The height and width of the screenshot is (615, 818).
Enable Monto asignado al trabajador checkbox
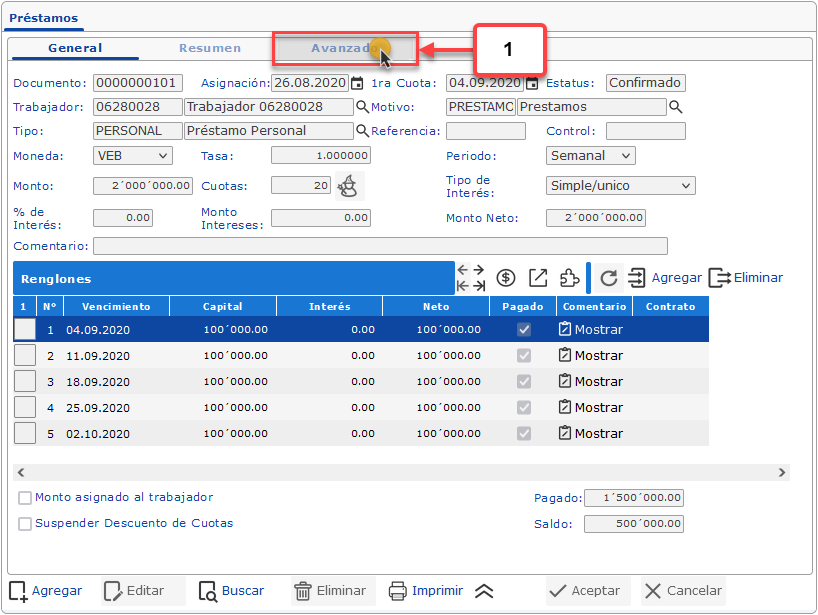tap(25, 498)
